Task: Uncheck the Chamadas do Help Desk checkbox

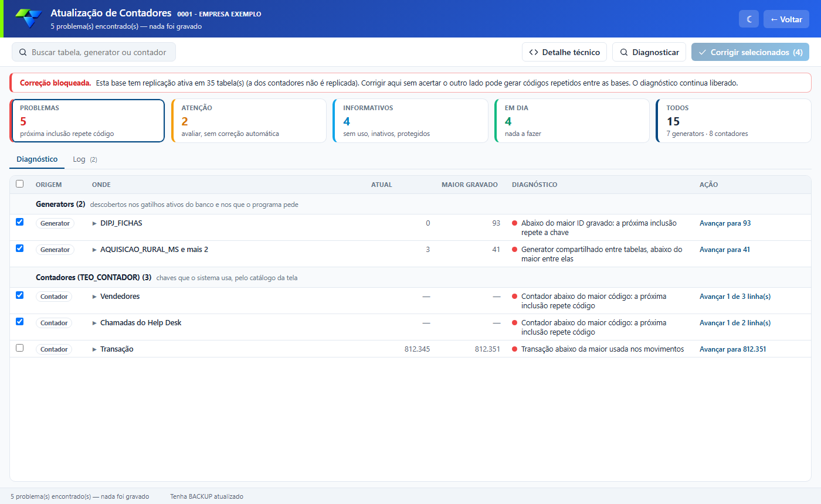Action: 20,322
